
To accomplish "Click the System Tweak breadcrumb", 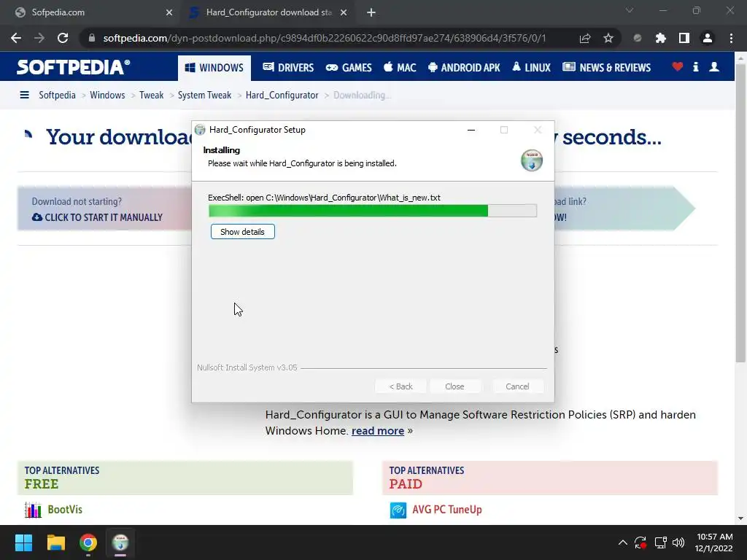I will click(204, 95).
